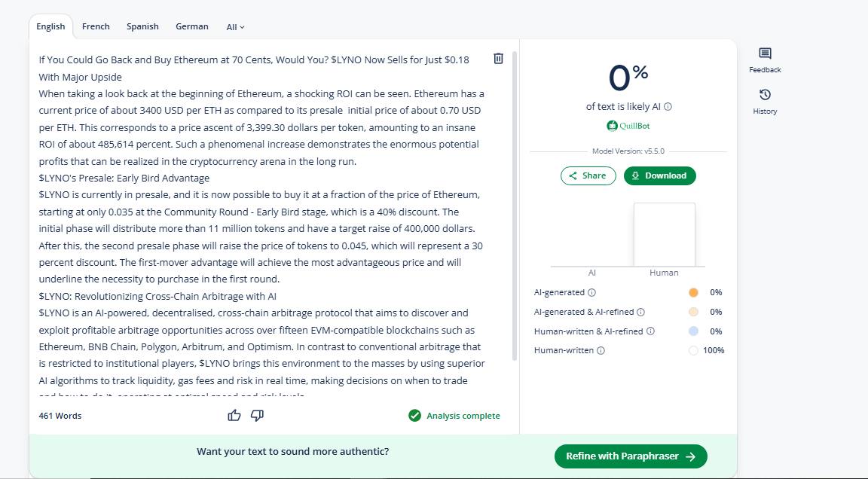
Task: Click info icon next to AI-generated
Action: (x=592, y=292)
